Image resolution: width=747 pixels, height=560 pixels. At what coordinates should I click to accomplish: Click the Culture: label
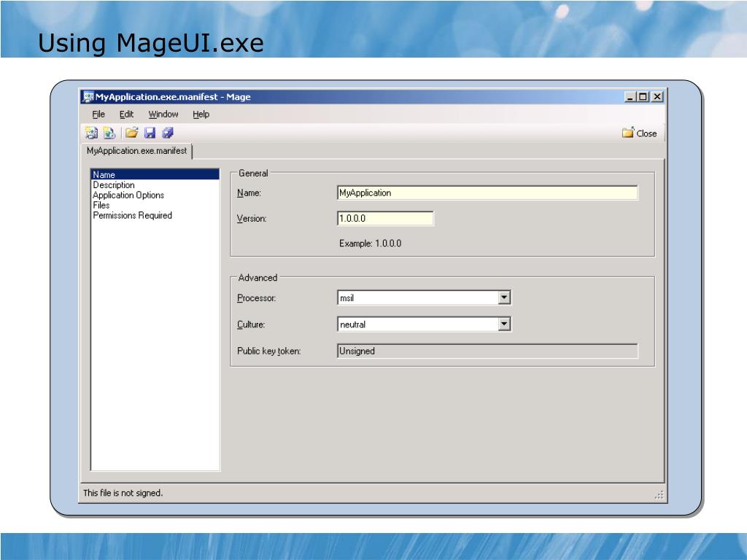[x=251, y=324]
